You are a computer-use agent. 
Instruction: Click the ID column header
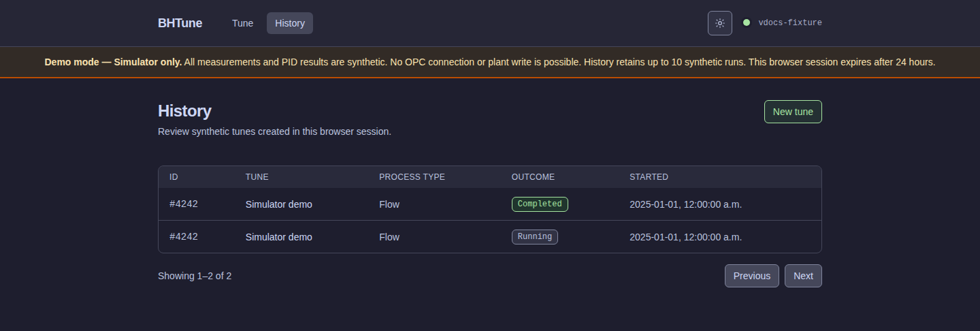pyautogui.click(x=174, y=177)
